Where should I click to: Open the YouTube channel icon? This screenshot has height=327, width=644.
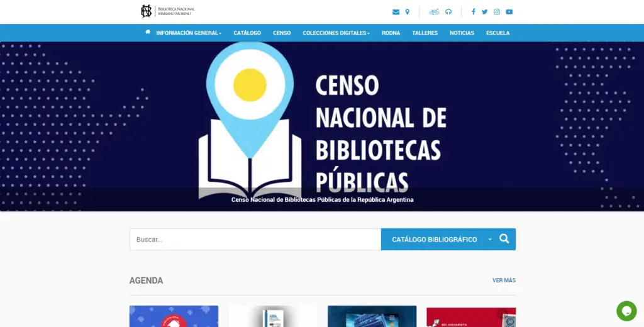point(509,12)
